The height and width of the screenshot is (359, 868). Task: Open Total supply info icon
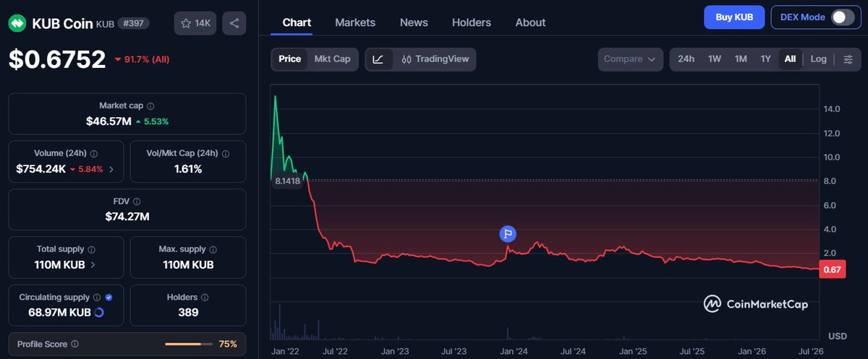point(91,249)
